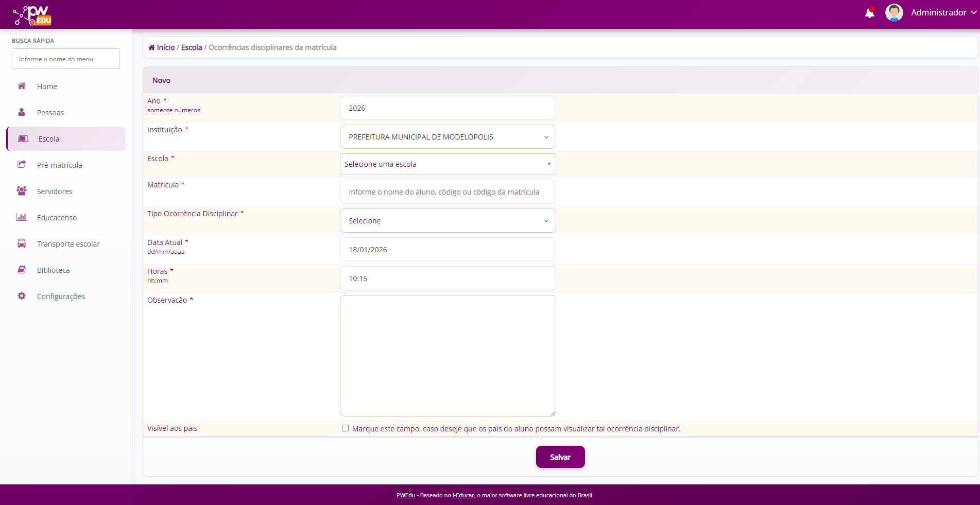Open the notifications bell
The image size is (980, 505).
(869, 13)
